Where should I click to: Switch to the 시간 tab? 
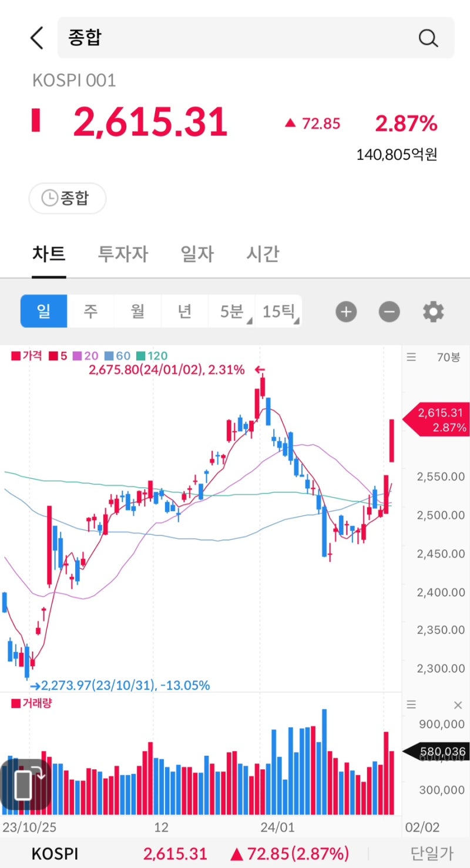tap(261, 254)
